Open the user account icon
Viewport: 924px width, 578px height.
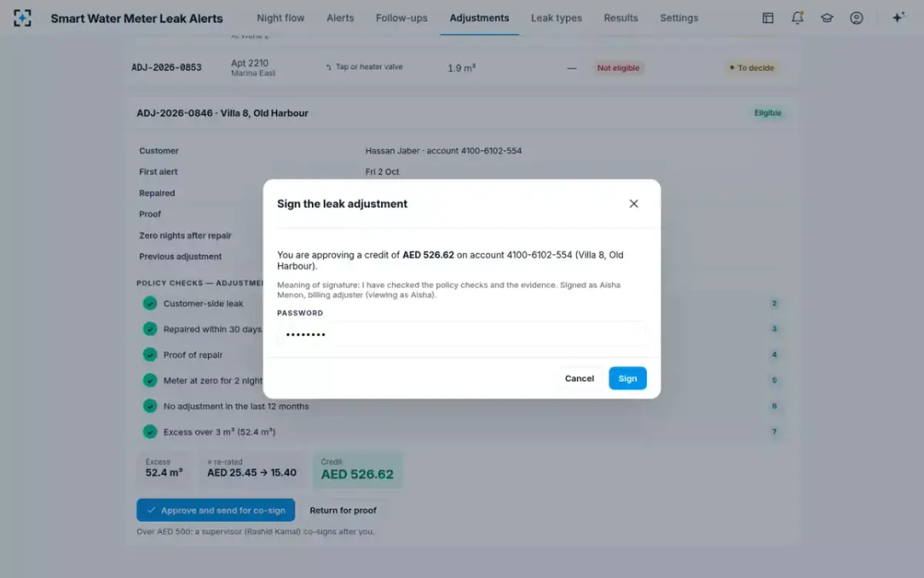coord(856,18)
